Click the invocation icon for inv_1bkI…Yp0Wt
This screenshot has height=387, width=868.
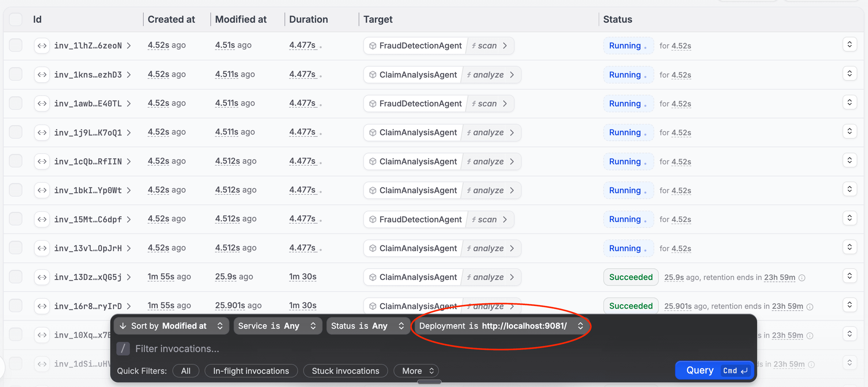tap(42, 190)
